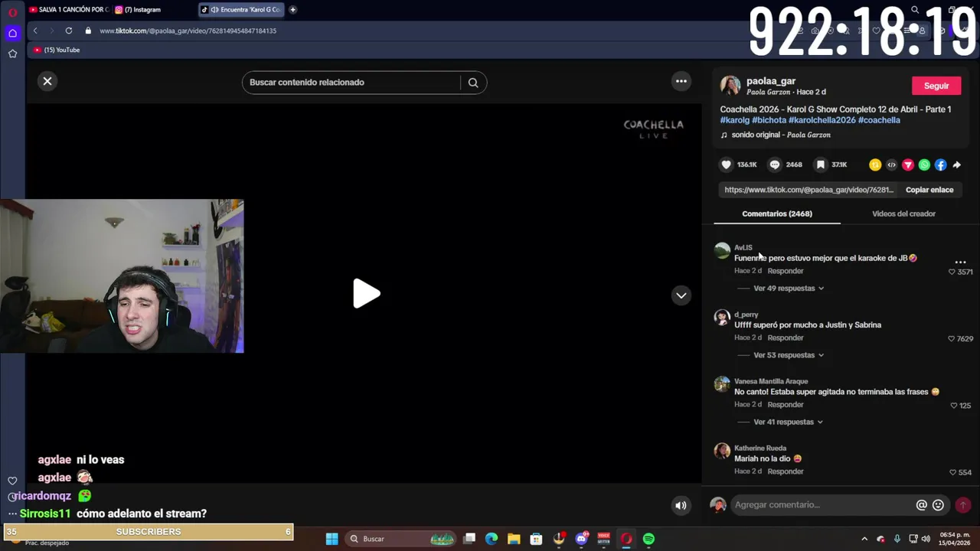The image size is (980, 551).
Task: Follow paolaa_gar with the Seguir button
Action: pyautogui.click(x=936, y=86)
